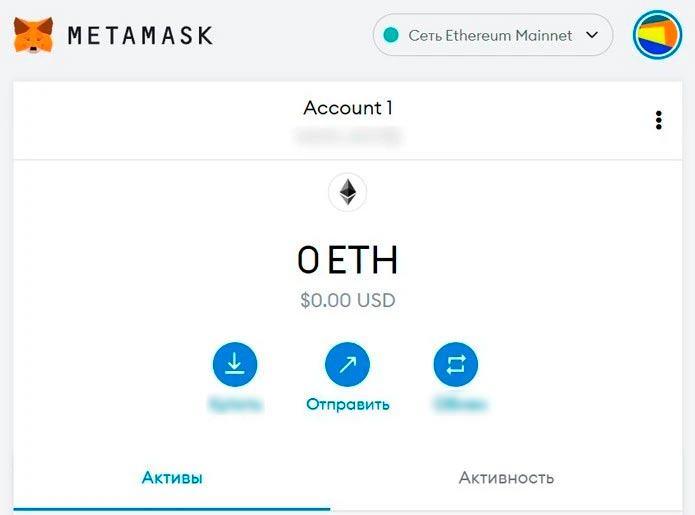Click the MetaMask fox logo
695x515 pixels.
pyautogui.click(x=34, y=35)
